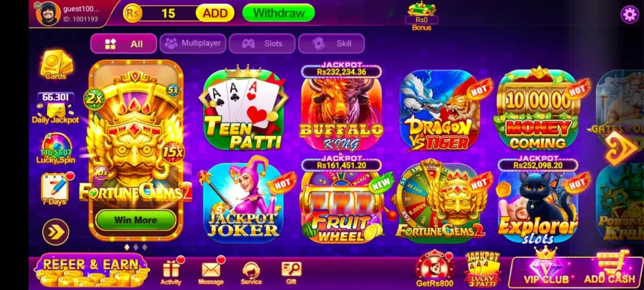Click Win More on Fortune Gems banner
Image resolution: width=644 pixels, height=290 pixels.
coord(136,220)
